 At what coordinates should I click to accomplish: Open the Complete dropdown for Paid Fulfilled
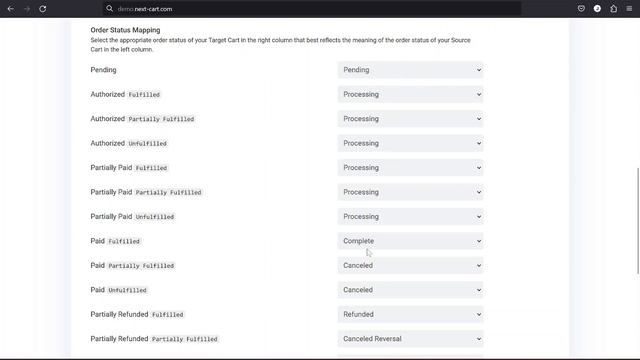[410, 241]
